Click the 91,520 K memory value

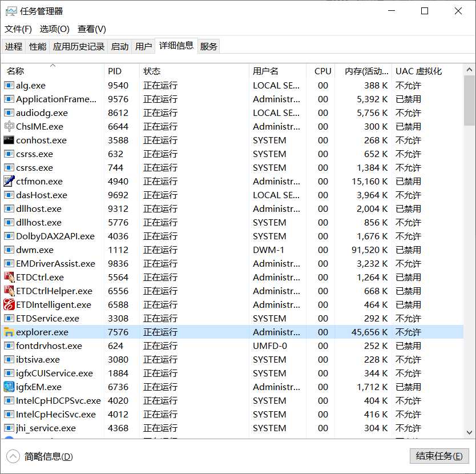369,250
